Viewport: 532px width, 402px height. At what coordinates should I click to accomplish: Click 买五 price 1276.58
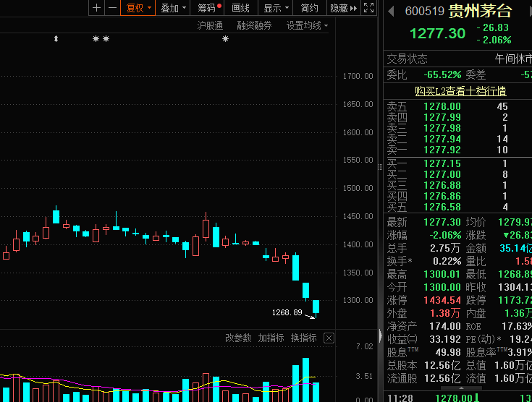pyautogui.click(x=442, y=207)
